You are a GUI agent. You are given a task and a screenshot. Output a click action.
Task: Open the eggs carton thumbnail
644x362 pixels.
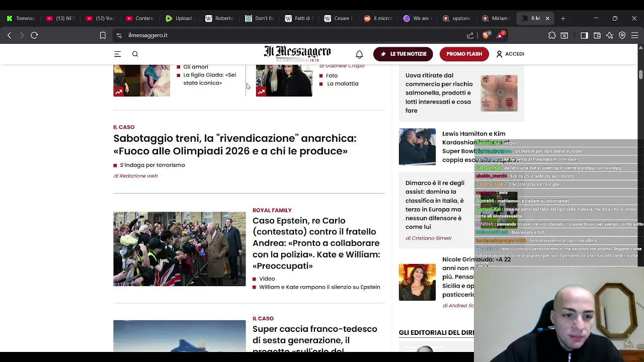(x=499, y=93)
